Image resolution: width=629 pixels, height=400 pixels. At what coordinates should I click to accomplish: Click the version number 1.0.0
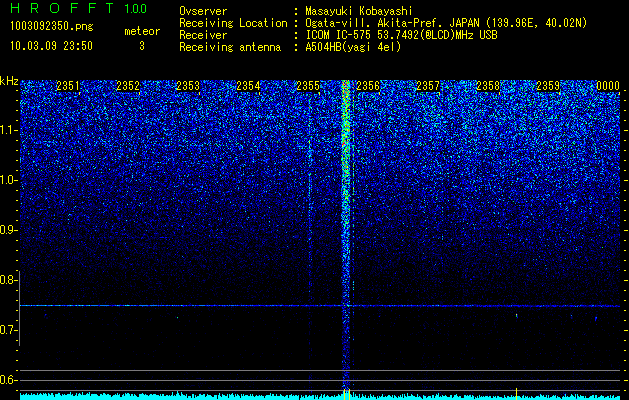(x=136, y=9)
